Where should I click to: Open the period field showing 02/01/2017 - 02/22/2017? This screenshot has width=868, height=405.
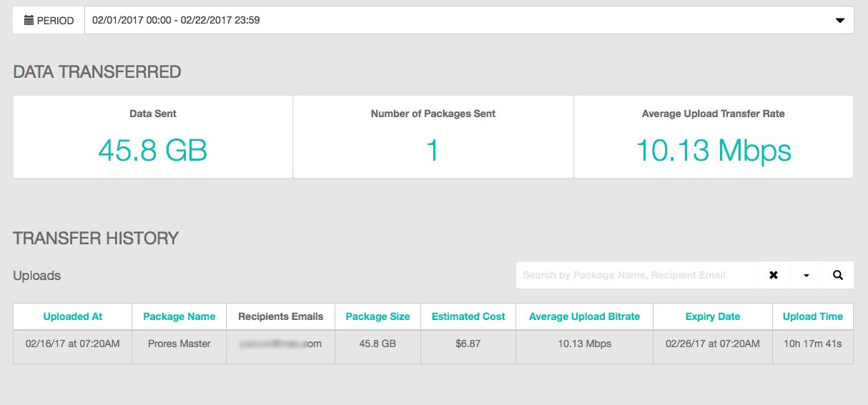pyautogui.click(x=469, y=20)
